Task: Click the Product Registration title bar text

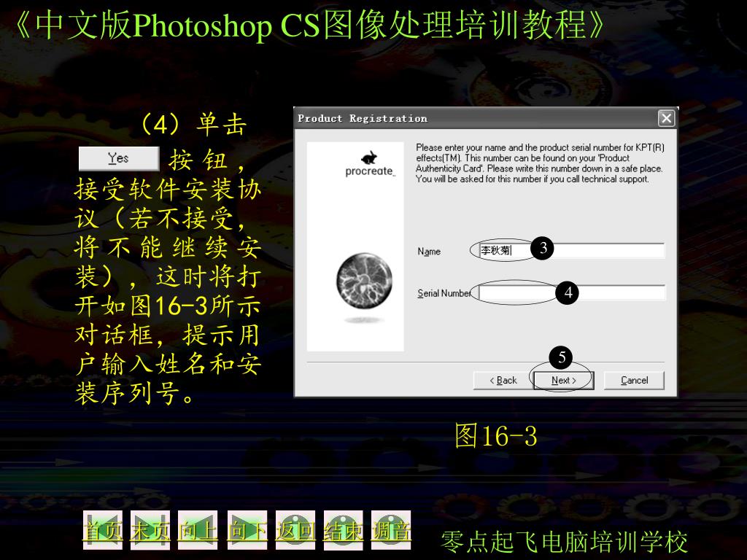Action: point(363,119)
